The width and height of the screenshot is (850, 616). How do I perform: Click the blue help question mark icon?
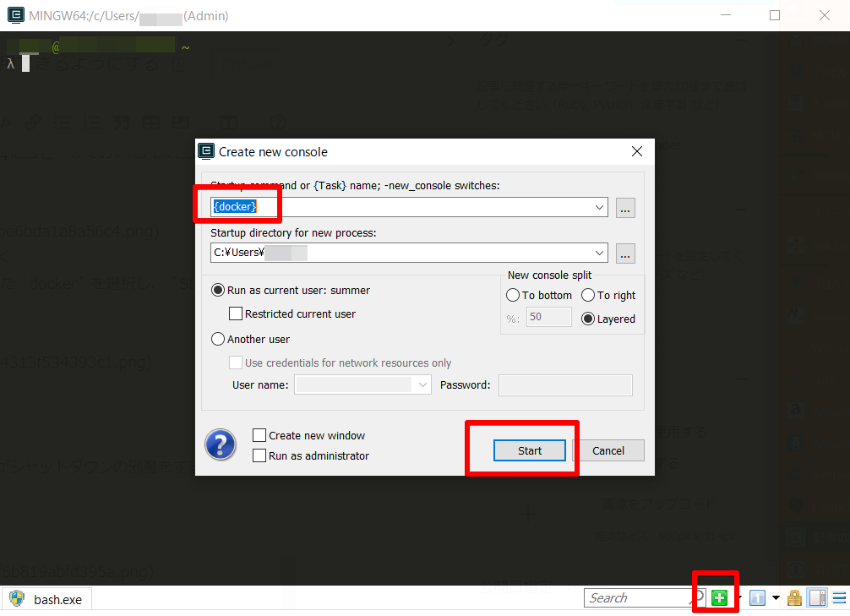coord(220,444)
